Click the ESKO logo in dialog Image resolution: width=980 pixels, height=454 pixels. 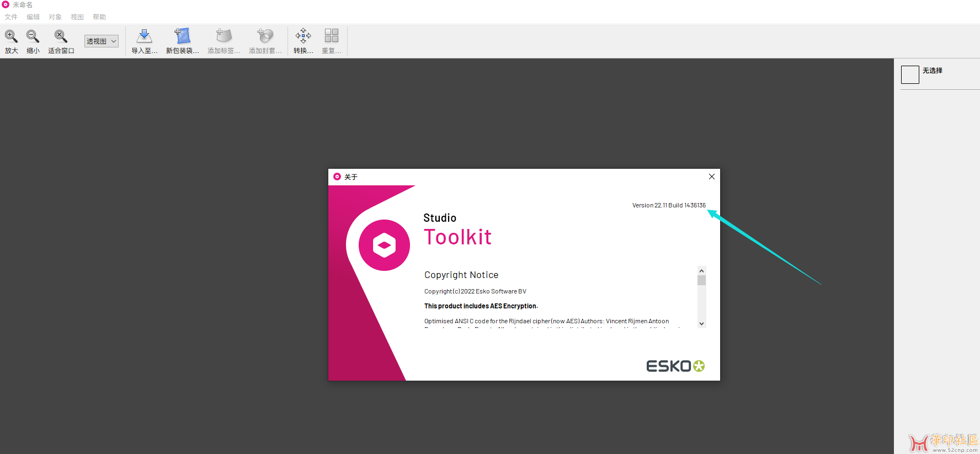(x=675, y=366)
